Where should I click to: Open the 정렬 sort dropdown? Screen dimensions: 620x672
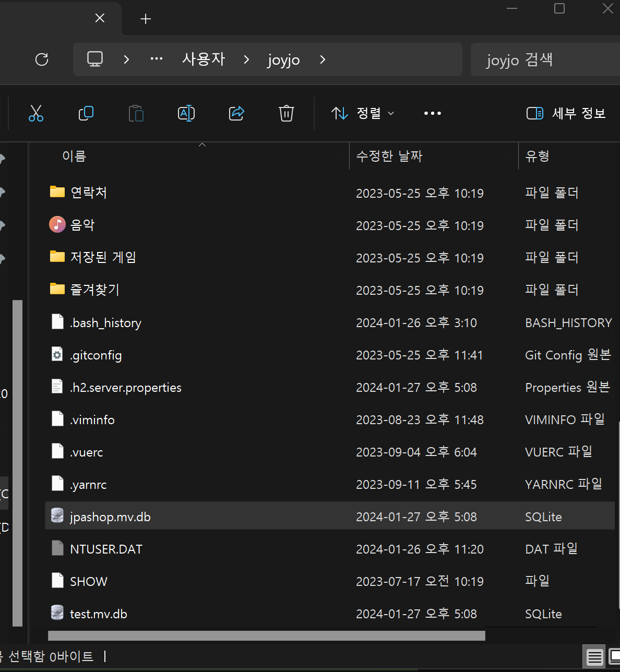(363, 113)
